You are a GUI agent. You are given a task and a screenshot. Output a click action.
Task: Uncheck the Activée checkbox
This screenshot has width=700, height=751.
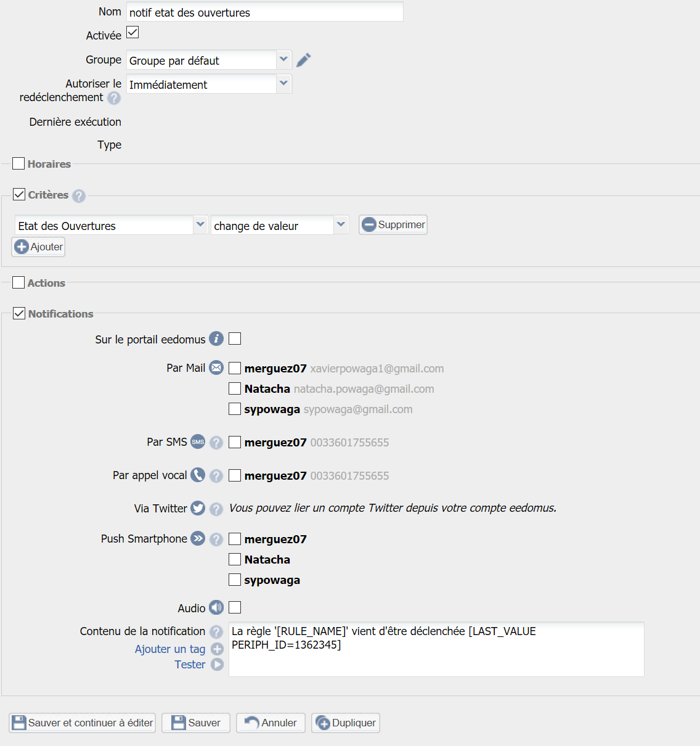(132, 32)
